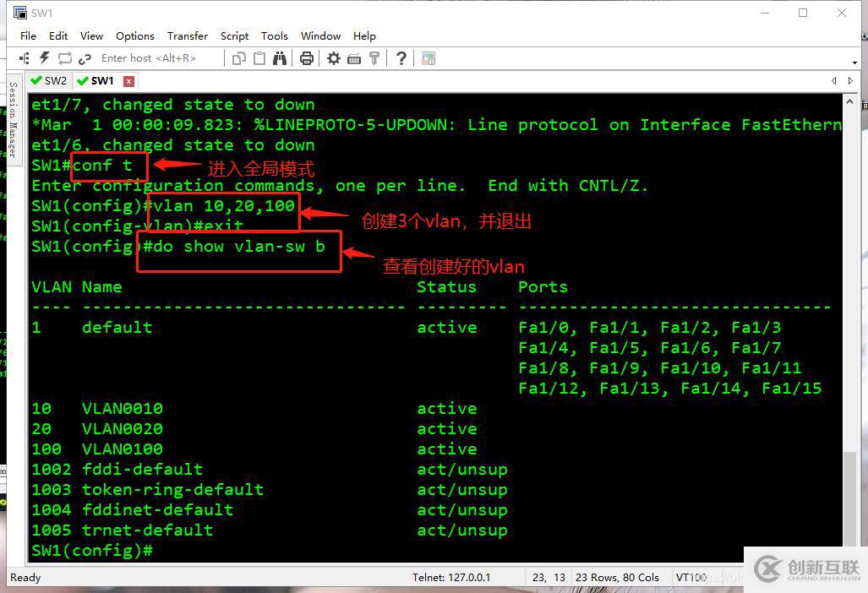Image resolution: width=868 pixels, height=593 pixels.
Task: Open the vertical Session Manager side tab
Action: [x=14, y=120]
